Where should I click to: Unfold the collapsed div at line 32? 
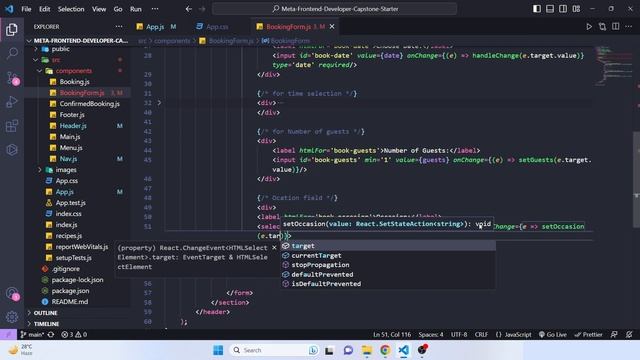point(159,103)
